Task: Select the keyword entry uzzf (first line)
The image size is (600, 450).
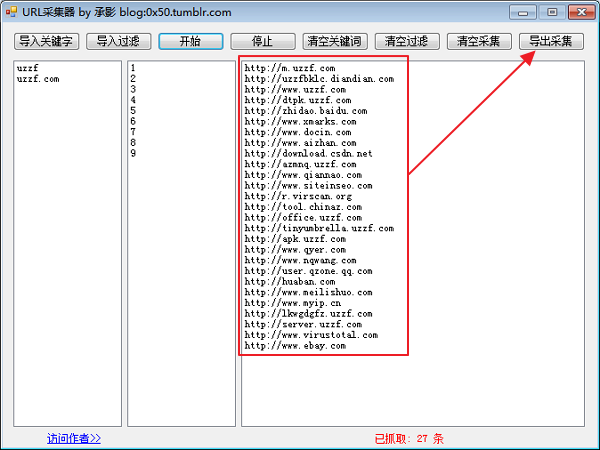Action: coord(28,68)
